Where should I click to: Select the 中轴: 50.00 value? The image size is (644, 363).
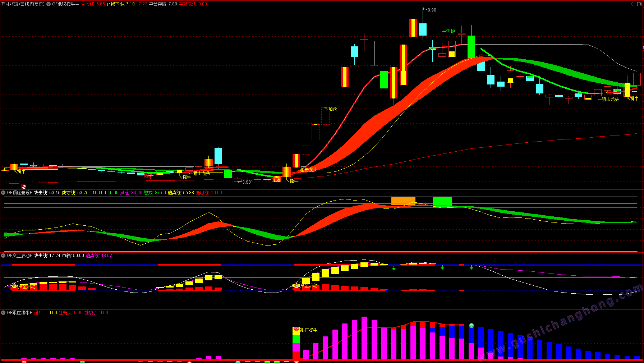73,256
